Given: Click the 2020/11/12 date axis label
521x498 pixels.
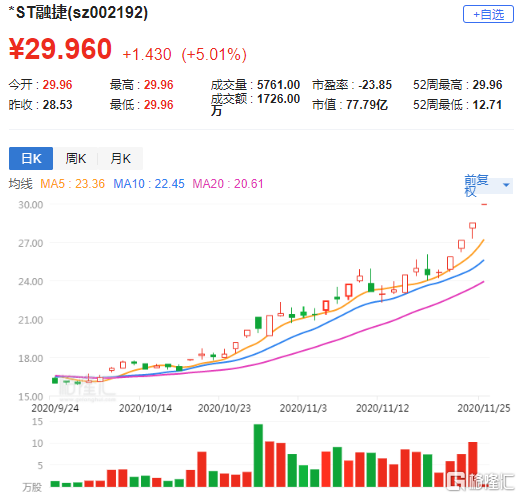Looking at the screenshot, I should click(382, 408).
